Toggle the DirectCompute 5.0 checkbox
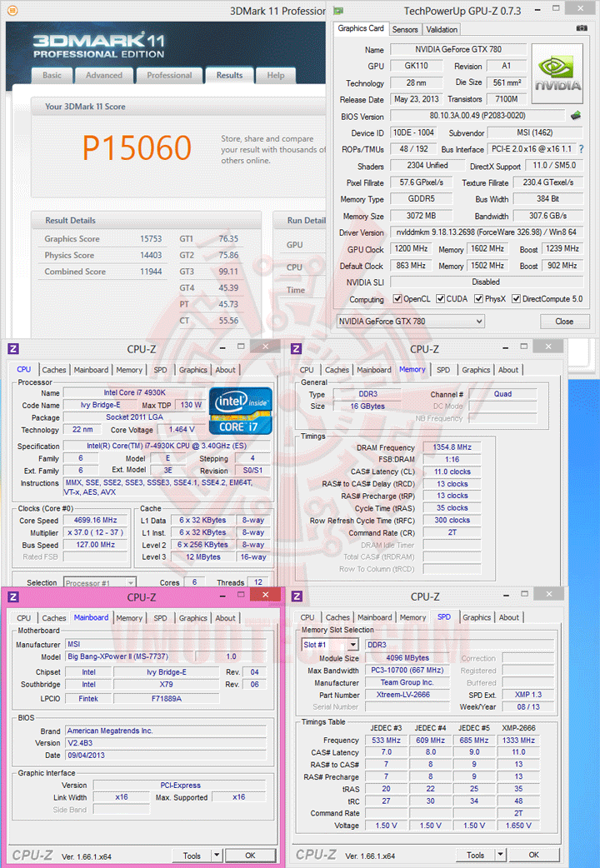The image size is (600, 868). pyautogui.click(x=516, y=299)
